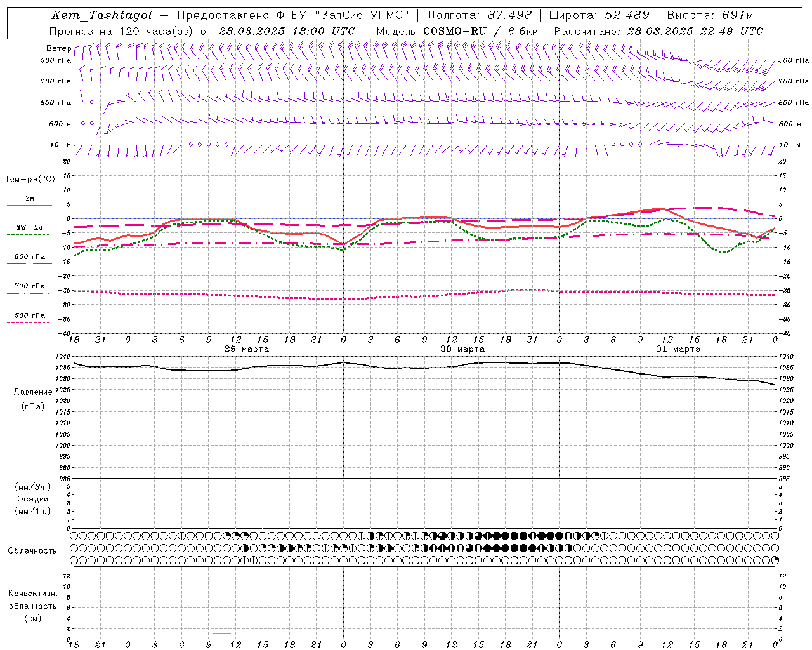Click the Облачность row label

tap(32, 550)
